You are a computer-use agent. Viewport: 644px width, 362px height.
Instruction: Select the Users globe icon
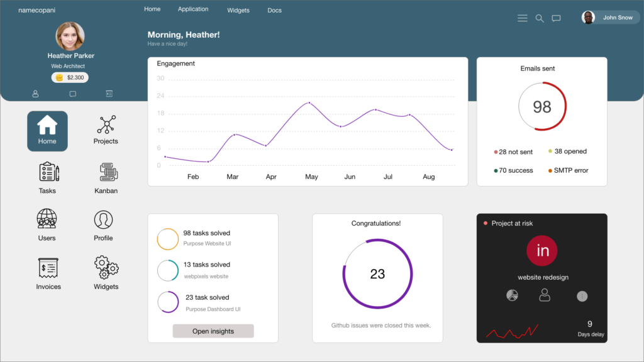pyautogui.click(x=47, y=218)
